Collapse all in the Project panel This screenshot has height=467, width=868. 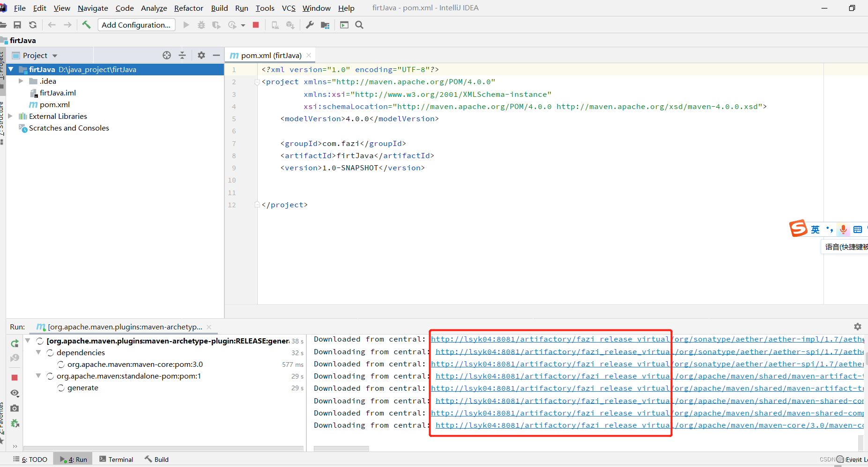(182, 55)
